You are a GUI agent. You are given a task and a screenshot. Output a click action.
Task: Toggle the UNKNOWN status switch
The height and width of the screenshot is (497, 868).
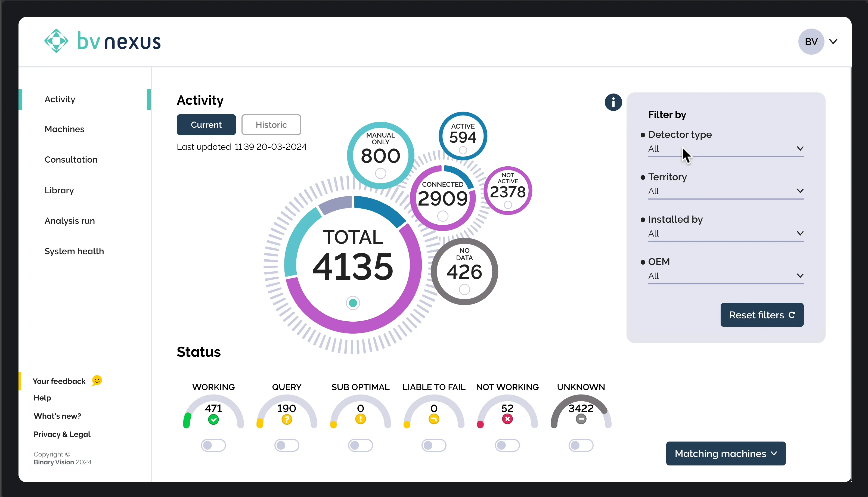(581, 445)
